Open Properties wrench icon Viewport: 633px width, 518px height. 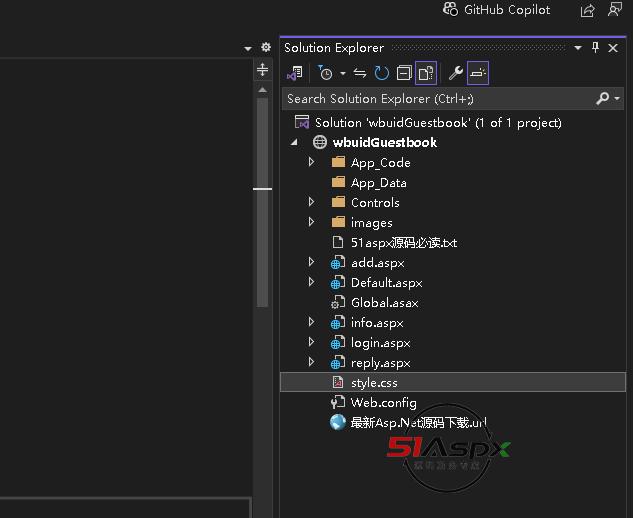pyautogui.click(x=456, y=73)
